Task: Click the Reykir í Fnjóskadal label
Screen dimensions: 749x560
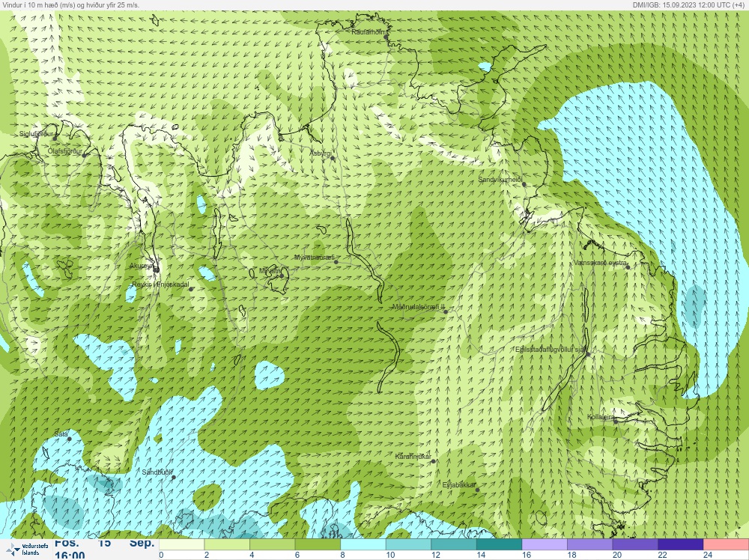Action: click(160, 284)
